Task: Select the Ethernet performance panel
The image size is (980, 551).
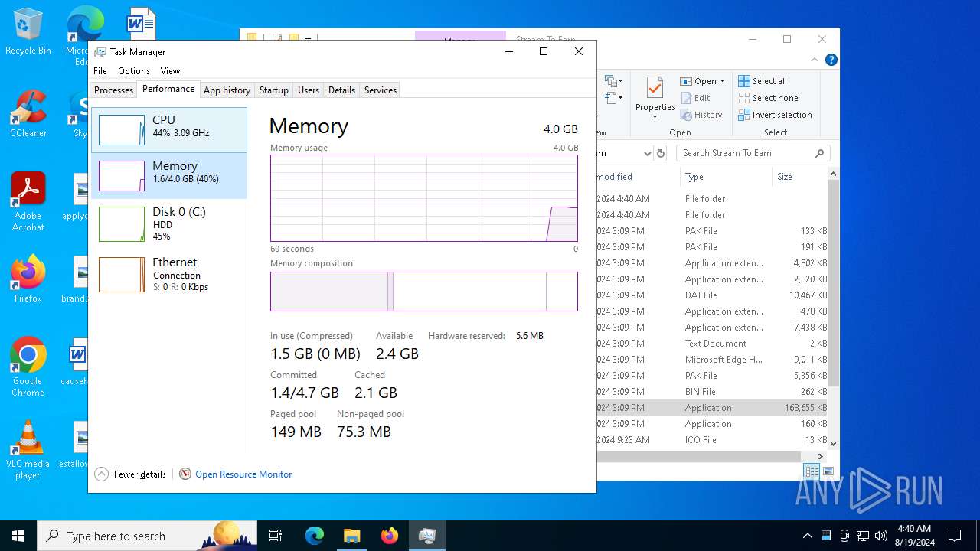Action: (x=169, y=274)
